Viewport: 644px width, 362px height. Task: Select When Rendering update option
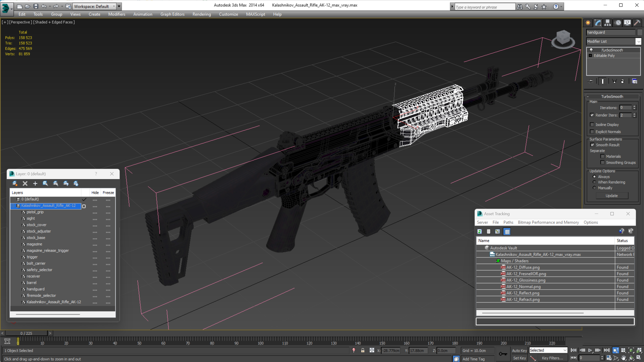(x=595, y=182)
